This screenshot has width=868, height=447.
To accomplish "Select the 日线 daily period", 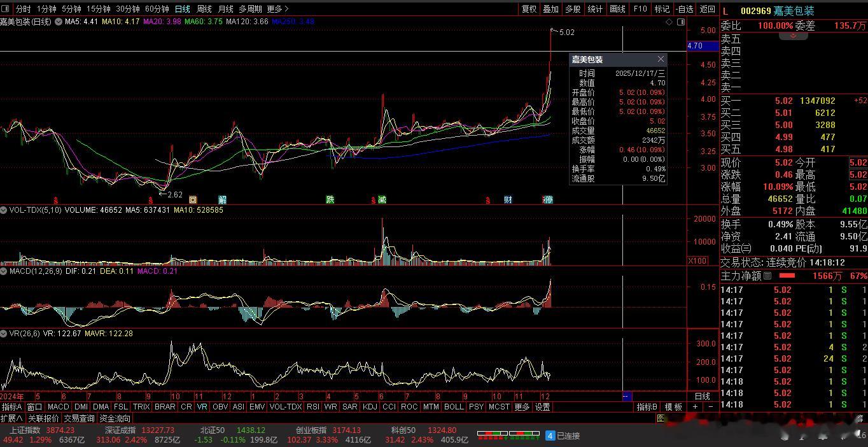I will [183, 9].
